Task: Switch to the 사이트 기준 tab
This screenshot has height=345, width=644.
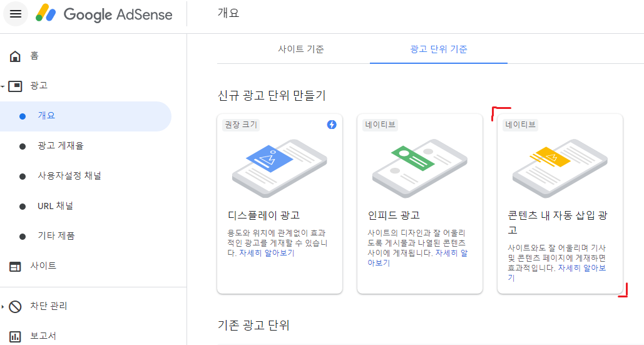Action: point(301,49)
